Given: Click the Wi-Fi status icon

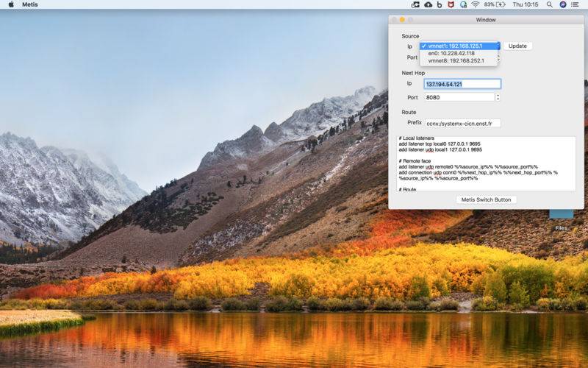Looking at the screenshot, I should click(x=475, y=4).
